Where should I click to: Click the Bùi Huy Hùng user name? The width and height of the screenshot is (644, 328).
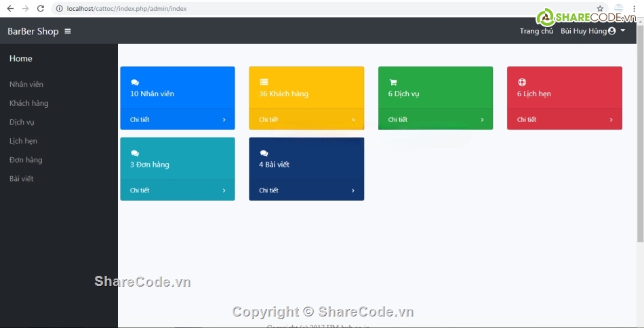coord(584,30)
